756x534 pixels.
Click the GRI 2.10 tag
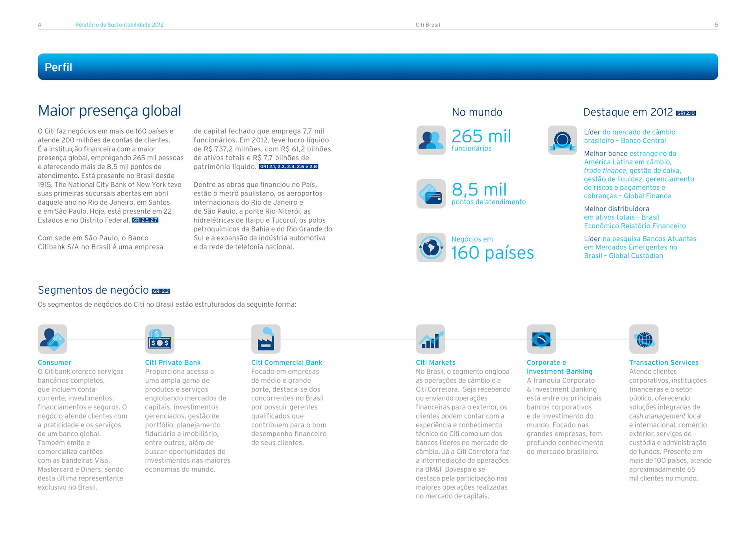(686, 113)
